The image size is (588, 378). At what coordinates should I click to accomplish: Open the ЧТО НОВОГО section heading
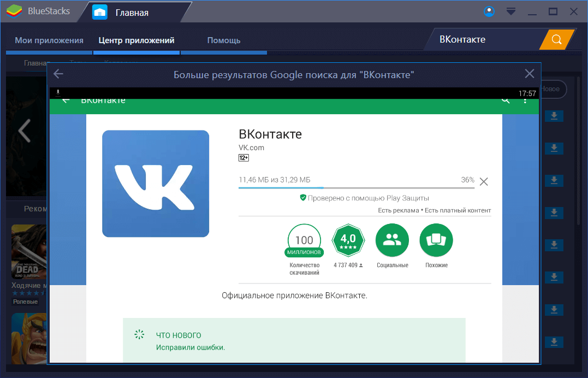click(x=179, y=335)
